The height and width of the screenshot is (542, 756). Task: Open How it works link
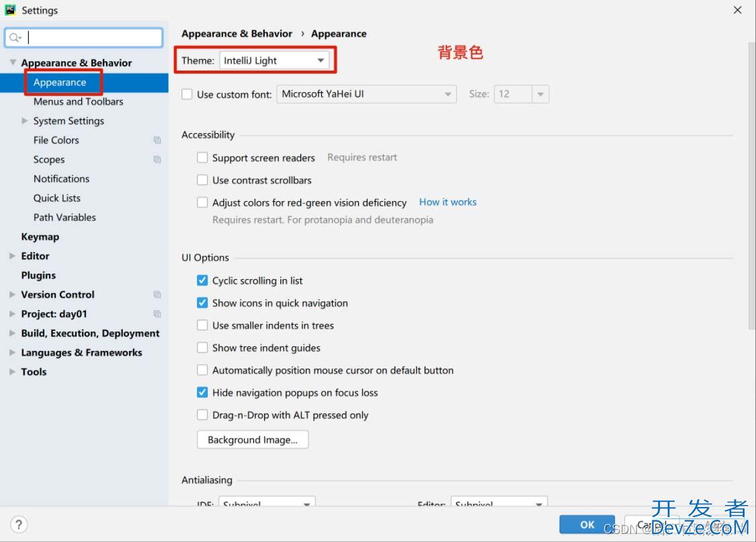pyautogui.click(x=448, y=202)
